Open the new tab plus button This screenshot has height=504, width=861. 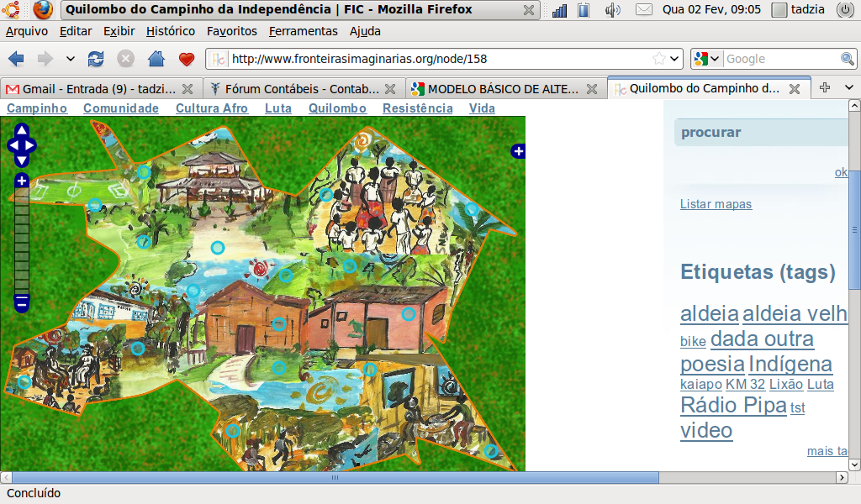tap(825, 87)
